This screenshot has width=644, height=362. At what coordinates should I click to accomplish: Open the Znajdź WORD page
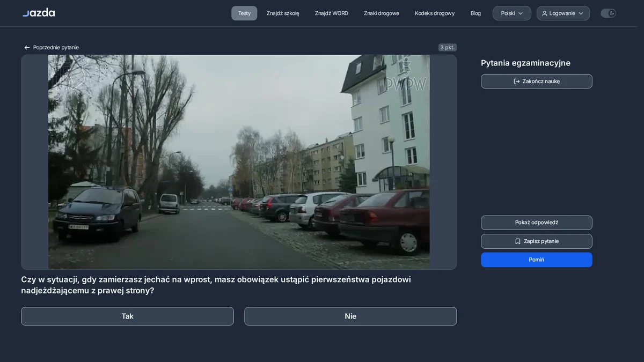[x=332, y=13]
